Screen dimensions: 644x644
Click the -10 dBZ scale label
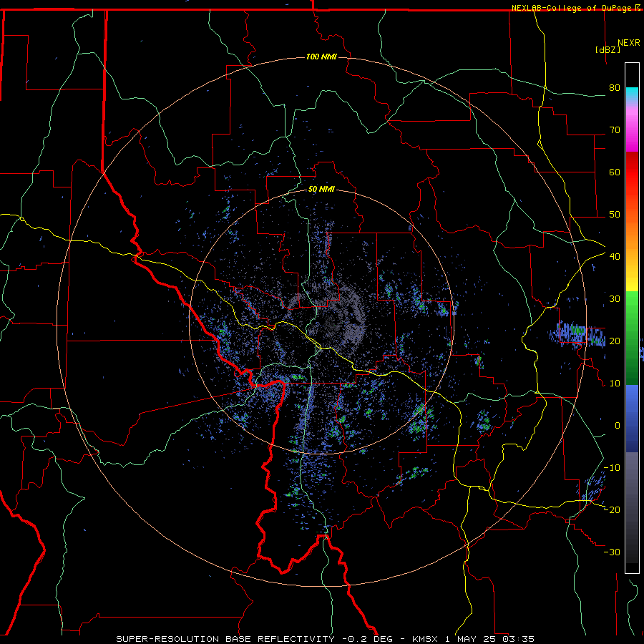pyautogui.click(x=612, y=467)
